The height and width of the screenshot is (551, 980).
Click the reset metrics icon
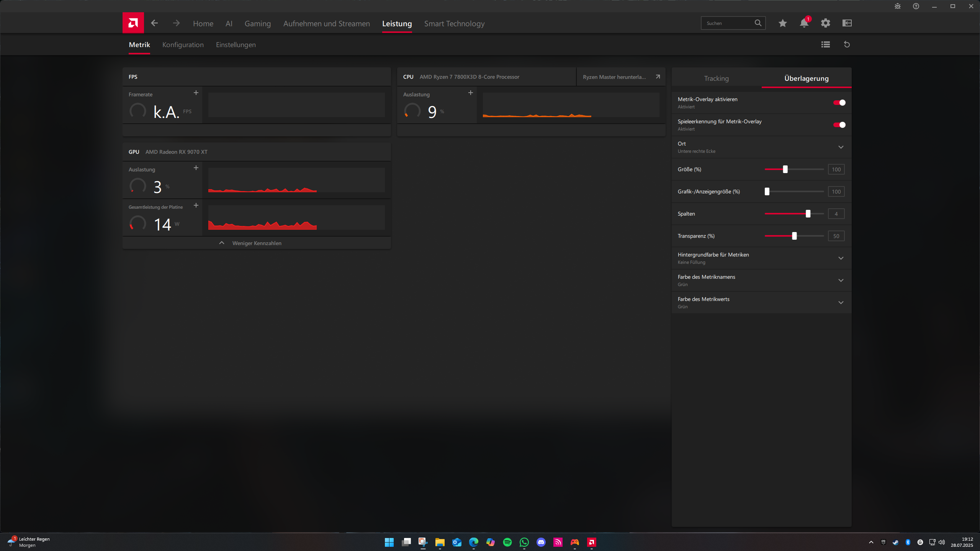[847, 45]
